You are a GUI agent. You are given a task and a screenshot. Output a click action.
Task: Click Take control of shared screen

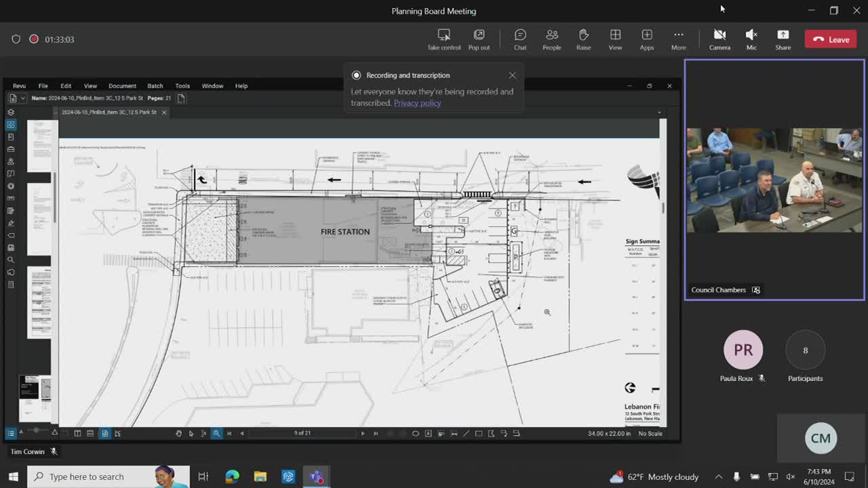coord(443,39)
